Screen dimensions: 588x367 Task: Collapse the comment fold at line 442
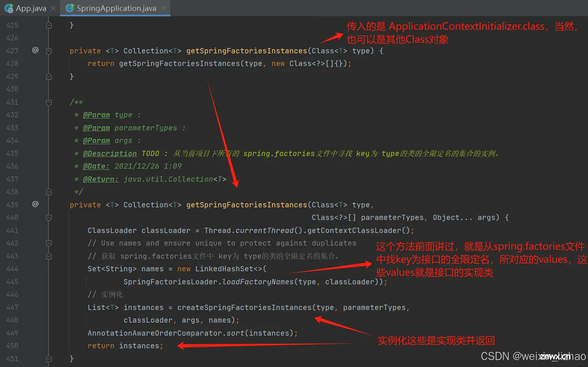49,243
